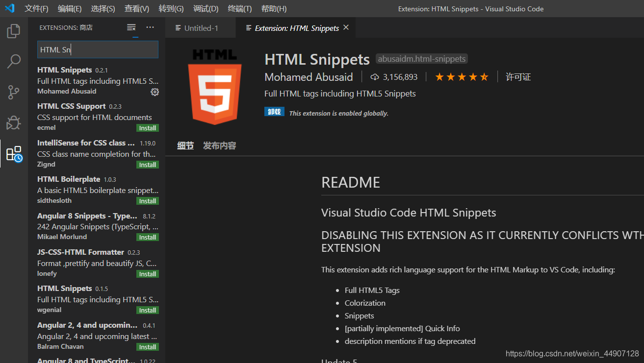644x363 pixels.
Task: Click the extension title HTML Snippets in header
Action: click(x=317, y=59)
